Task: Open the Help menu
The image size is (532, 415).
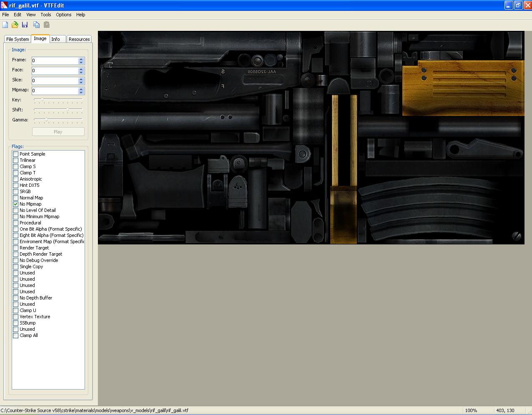Action: coord(81,15)
